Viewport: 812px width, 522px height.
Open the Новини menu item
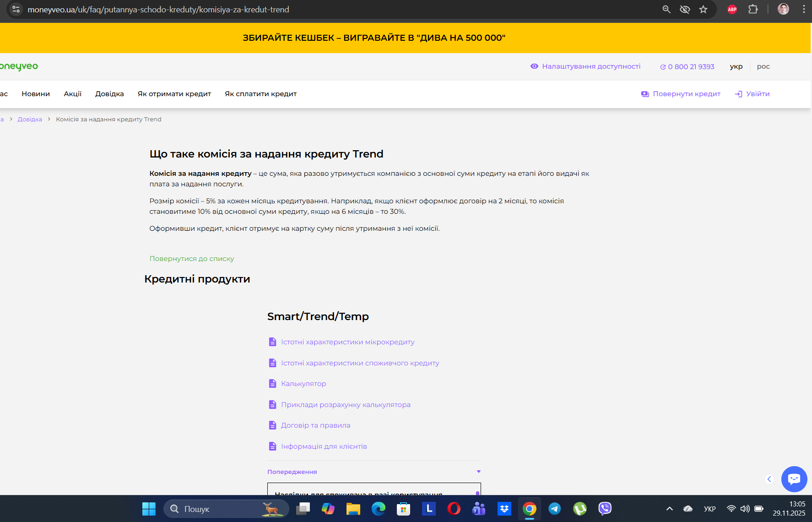point(36,94)
